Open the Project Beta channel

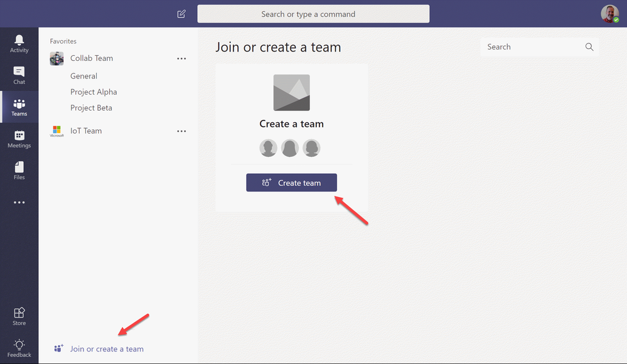point(91,108)
